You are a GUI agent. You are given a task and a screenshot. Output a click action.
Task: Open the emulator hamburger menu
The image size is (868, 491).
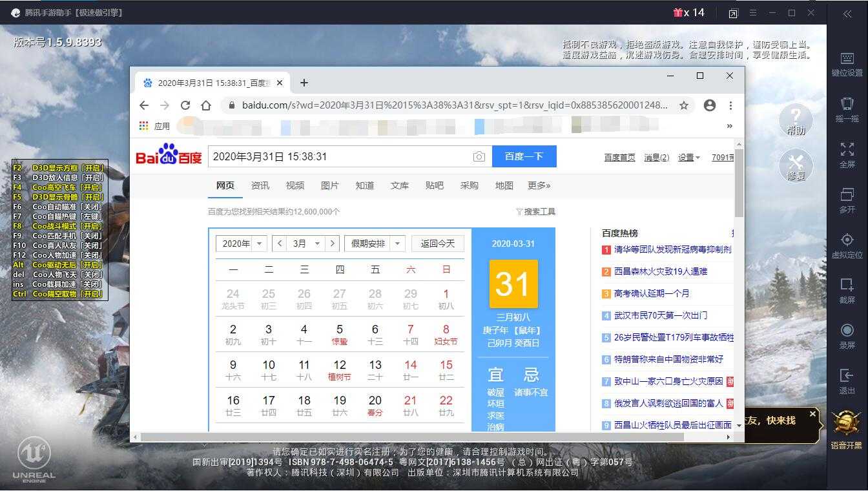753,13
